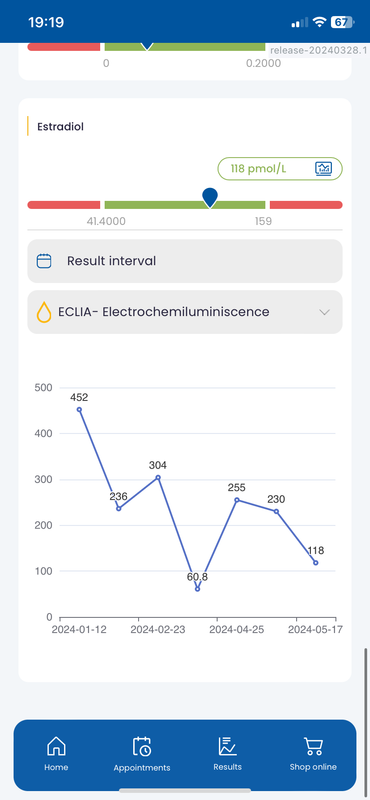Tap the Home house icon
The height and width of the screenshot is (800, 370).
pyautogui.click(x=56, y=746)
